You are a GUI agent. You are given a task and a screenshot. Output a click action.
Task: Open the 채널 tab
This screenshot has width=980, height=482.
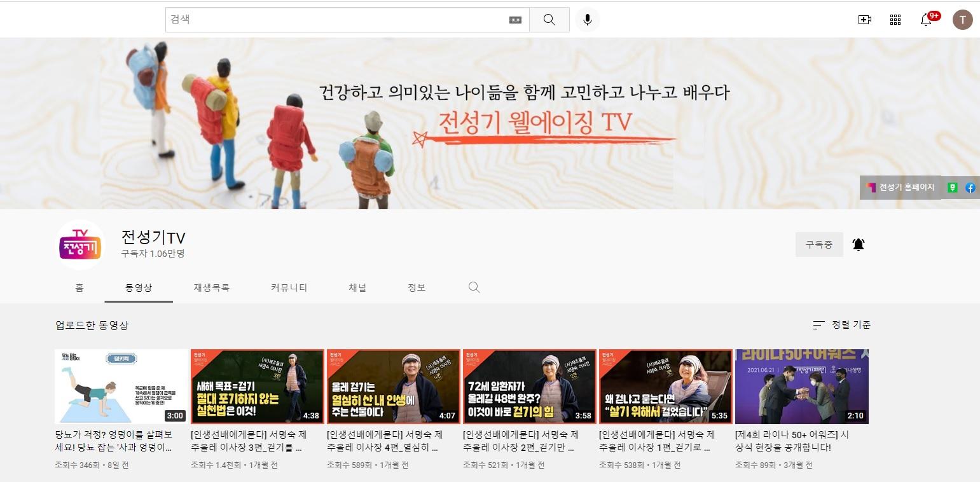[357, 287]
